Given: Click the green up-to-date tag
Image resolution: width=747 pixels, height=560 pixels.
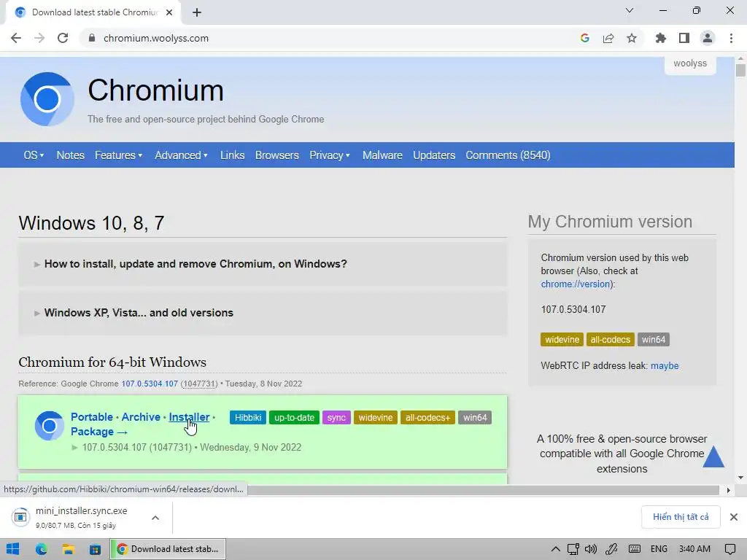Looking at the screenshot, I should (294, 418).
